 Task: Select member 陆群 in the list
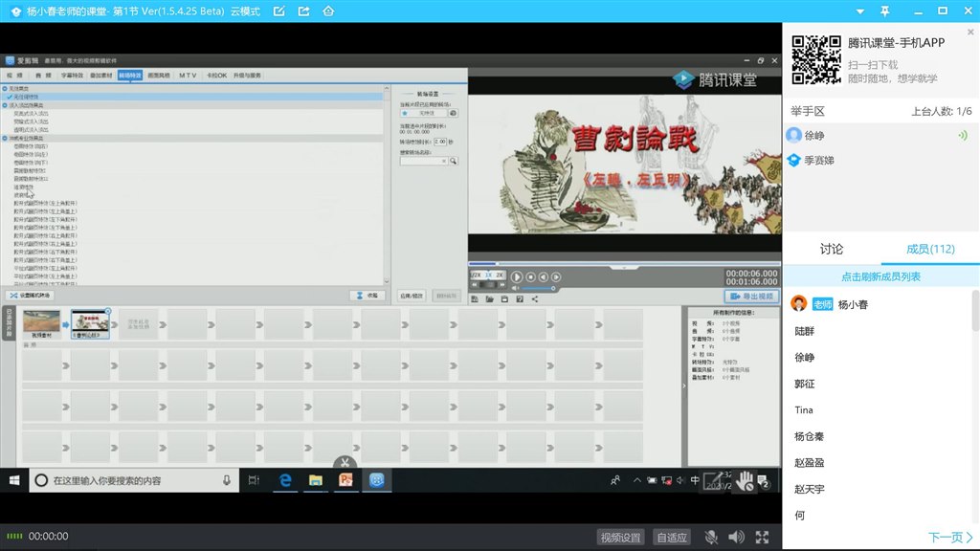(804, 331)
